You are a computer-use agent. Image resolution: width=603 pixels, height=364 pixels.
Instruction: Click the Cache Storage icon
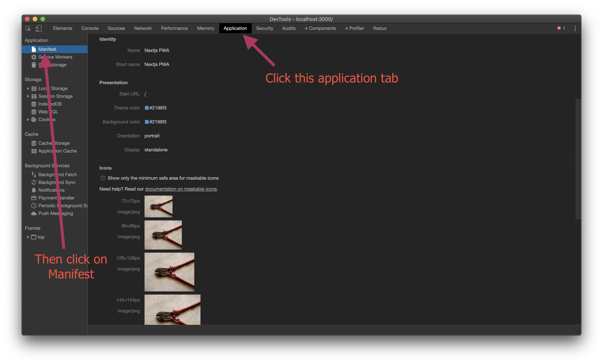(34, 143)
